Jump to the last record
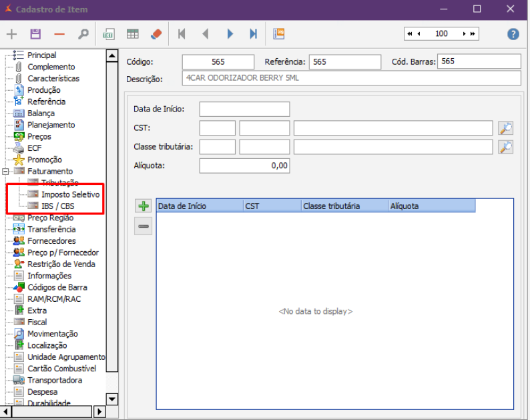Image resolution: width=530 pixels, height=420 pixels. pyautogui.click(x=254, y=34)
